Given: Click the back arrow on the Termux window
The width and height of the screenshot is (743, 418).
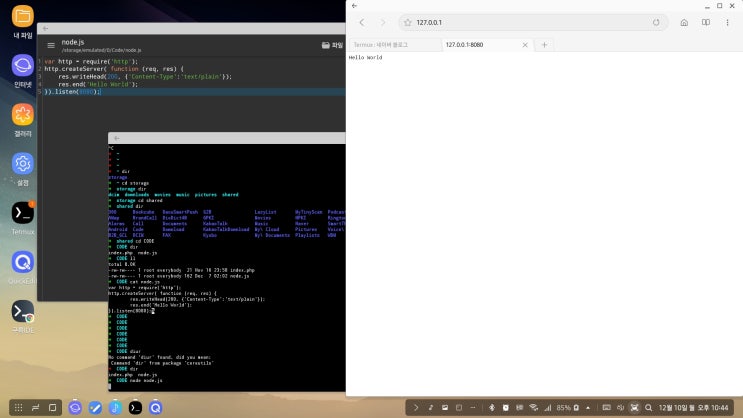Looking at the screenshot, I should pos(117,138).
